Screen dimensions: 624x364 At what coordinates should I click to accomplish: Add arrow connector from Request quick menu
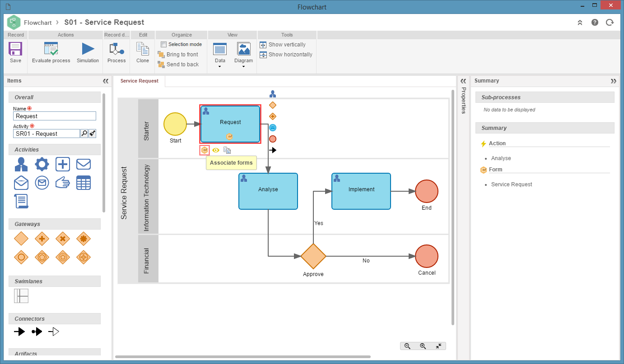[273, 150]
